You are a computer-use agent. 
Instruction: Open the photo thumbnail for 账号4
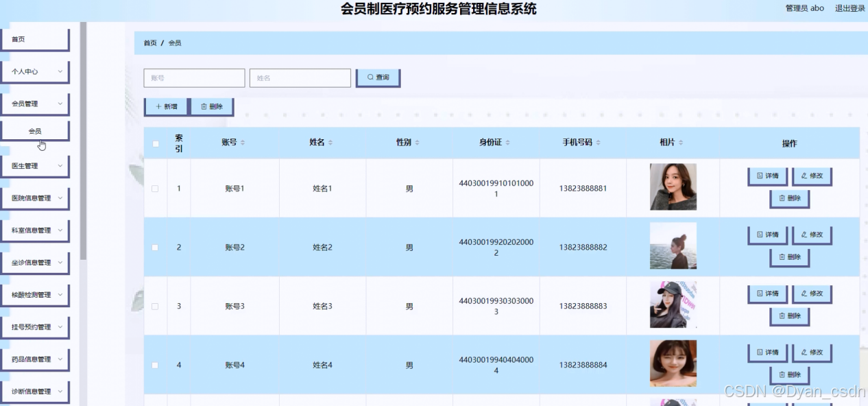673,363
